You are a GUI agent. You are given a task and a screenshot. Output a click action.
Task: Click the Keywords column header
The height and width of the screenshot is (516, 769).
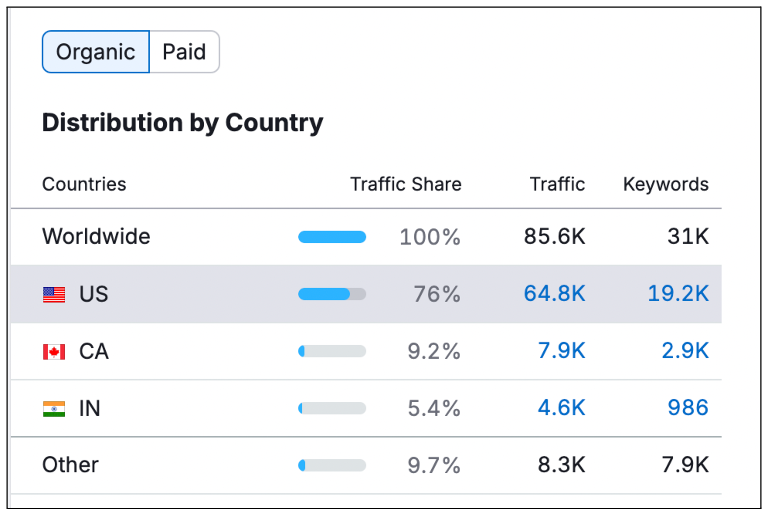point(665,184)
